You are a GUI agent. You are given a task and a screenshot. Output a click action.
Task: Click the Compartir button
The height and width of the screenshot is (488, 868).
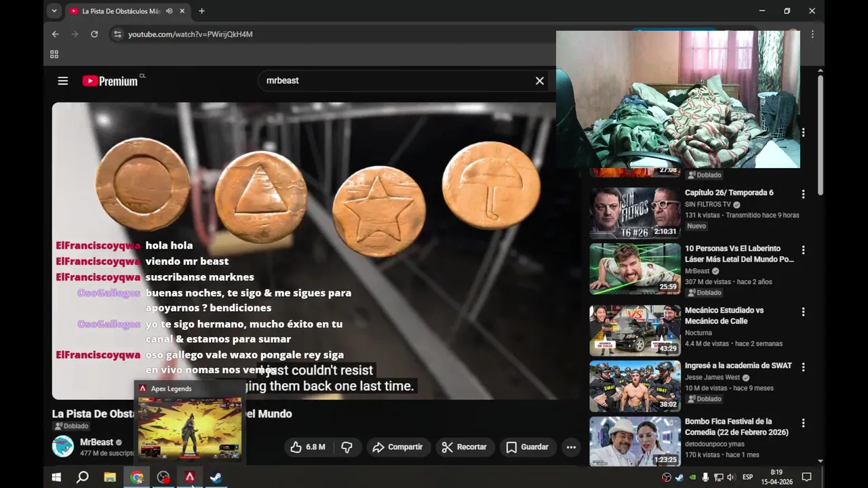point(399,447)
